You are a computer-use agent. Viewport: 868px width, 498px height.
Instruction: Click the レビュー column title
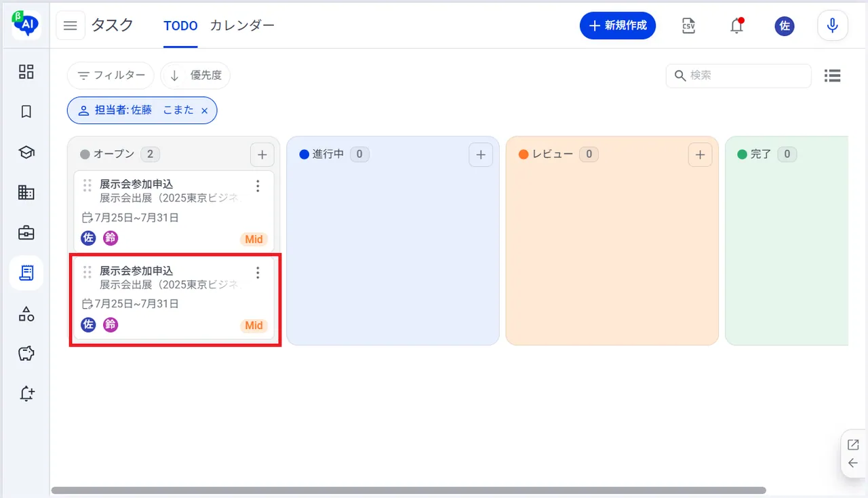click(x=553, y=154)
